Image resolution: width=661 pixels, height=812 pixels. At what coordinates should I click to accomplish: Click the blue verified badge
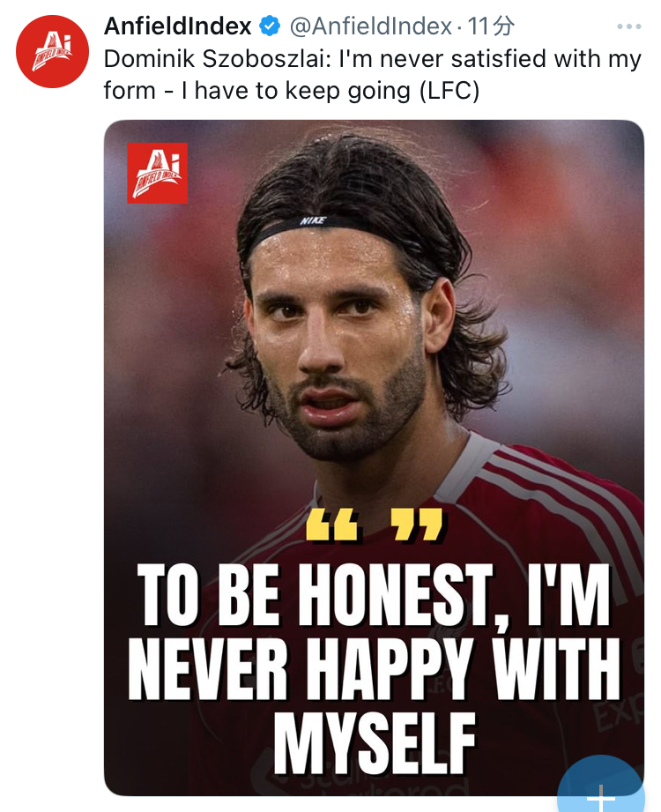[x=271, y=27]
